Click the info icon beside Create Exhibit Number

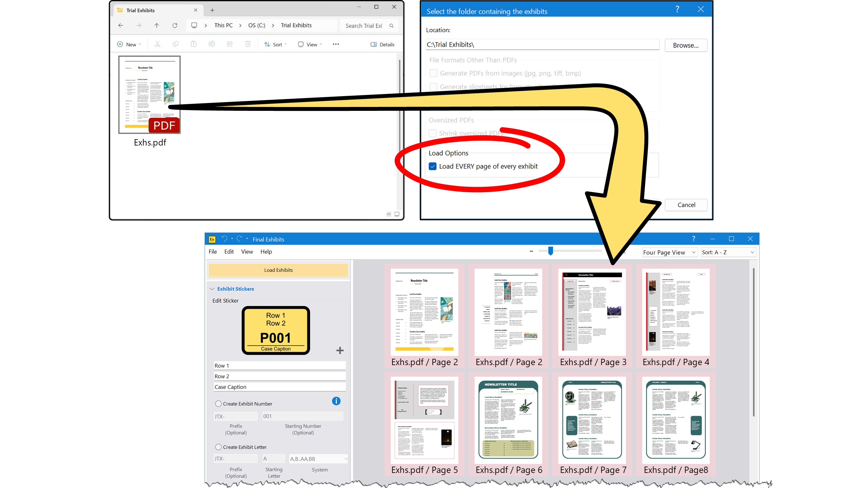coord(336,401)
